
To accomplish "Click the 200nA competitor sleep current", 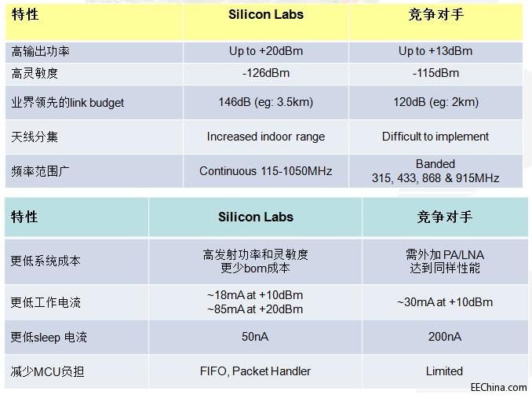I will pyautogui.click(x=445, y=337).
